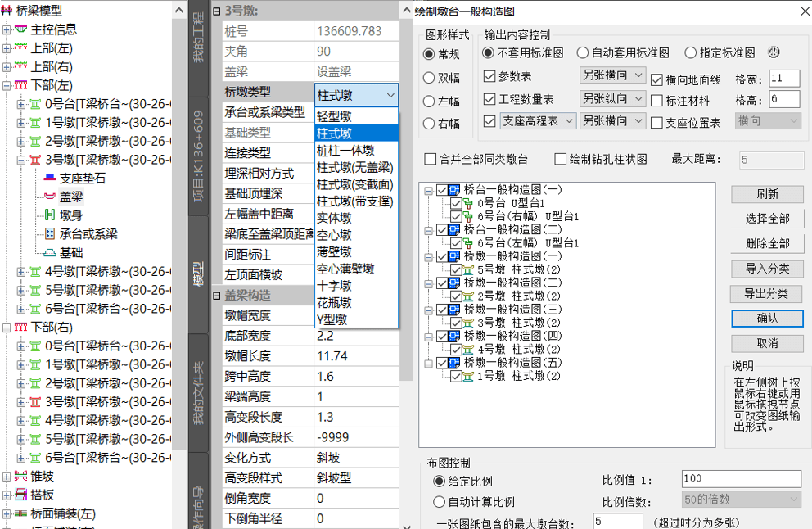Click the 选择全部 button

(767, 219)
